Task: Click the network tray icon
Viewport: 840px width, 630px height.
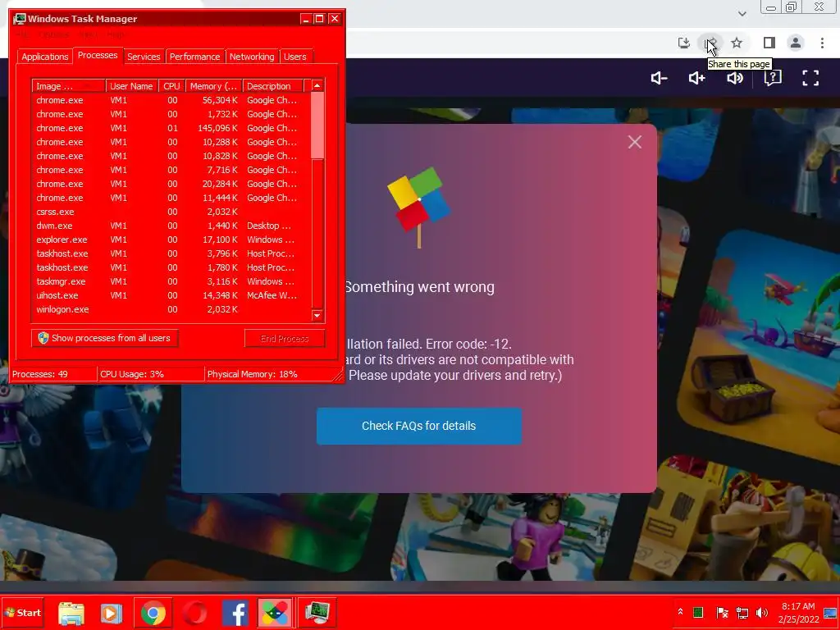Action: point(742,612)
